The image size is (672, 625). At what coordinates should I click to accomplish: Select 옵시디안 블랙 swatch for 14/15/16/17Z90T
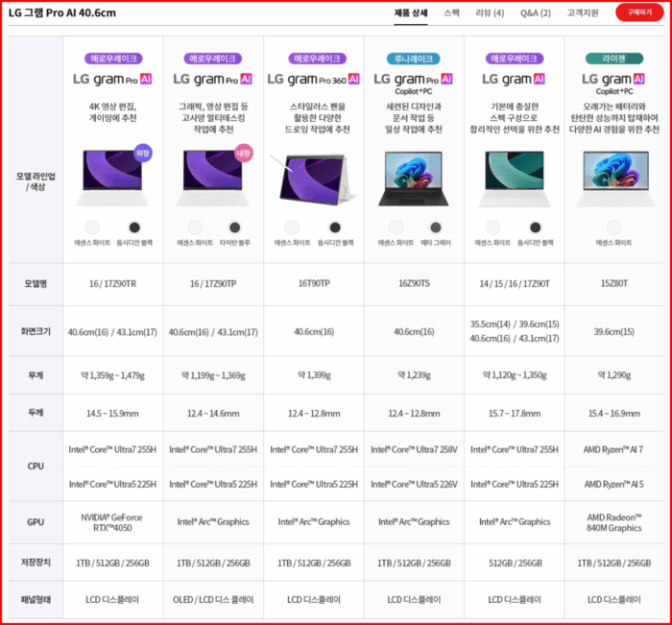(x=535, y=228)
